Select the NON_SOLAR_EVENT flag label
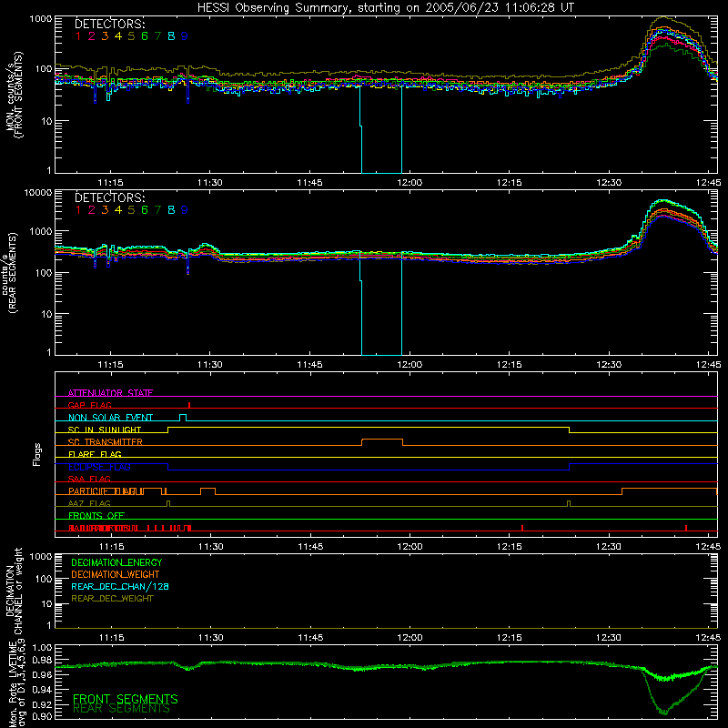728x728 pixels. 110,418
